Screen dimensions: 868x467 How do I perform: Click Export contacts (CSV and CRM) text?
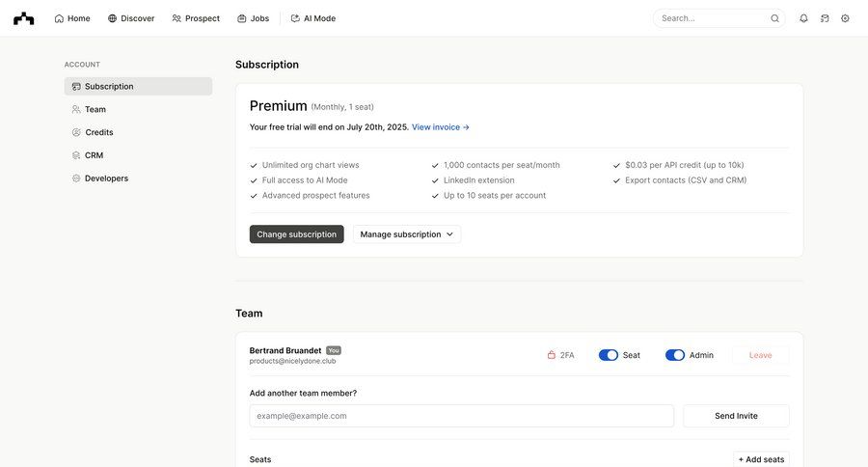[686, 180]
